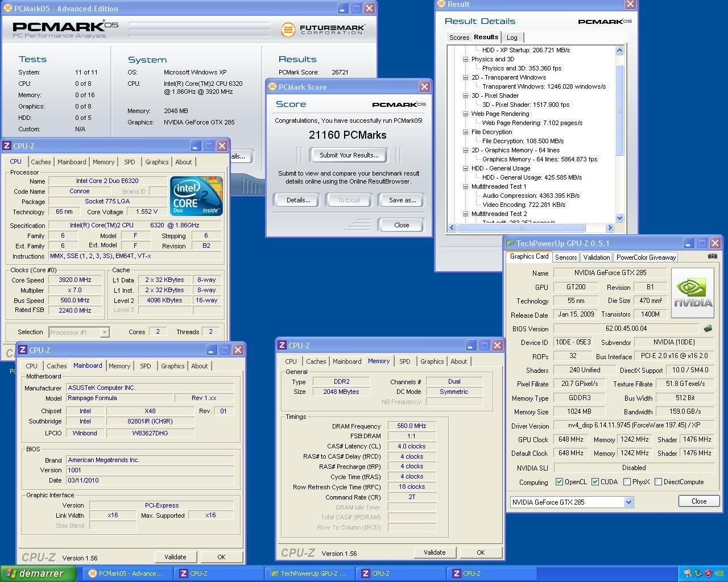
Task: Click the BIOS Version field 62.00.45.00.04
Action: 626,329
